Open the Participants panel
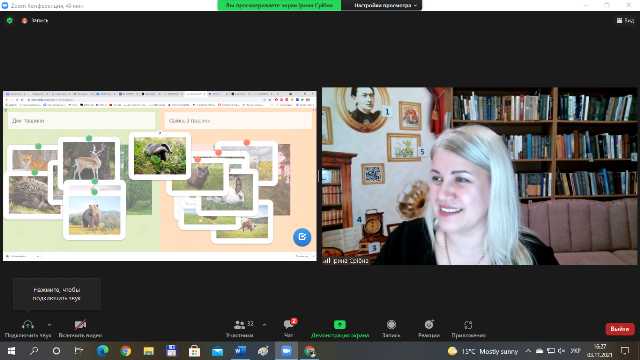Screen dimensions: 640x360 click(240, 329)
